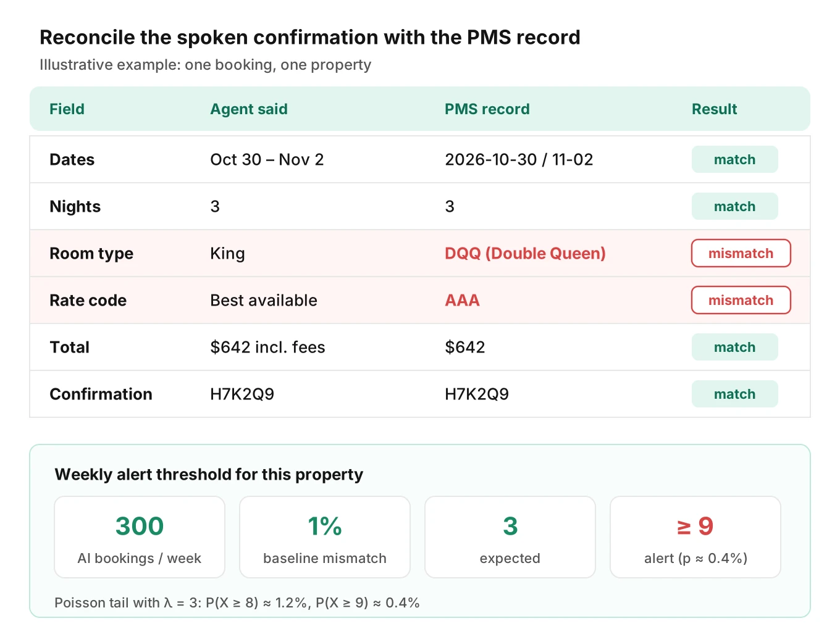840x642 pixels.
Task: Select PMS date '2026-10-30 / 11-02'
Action: [x=519, y=159]
